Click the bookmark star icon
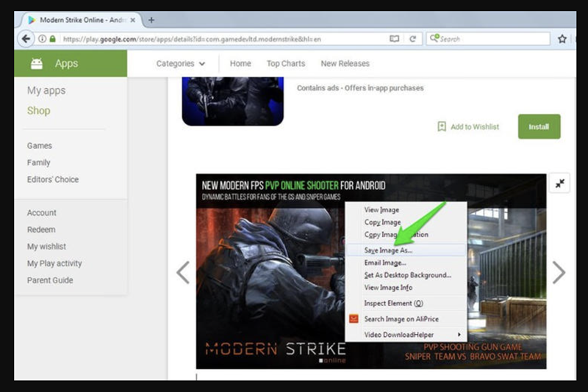Viewport: 588px width, 392px height. tap(562, 39)
